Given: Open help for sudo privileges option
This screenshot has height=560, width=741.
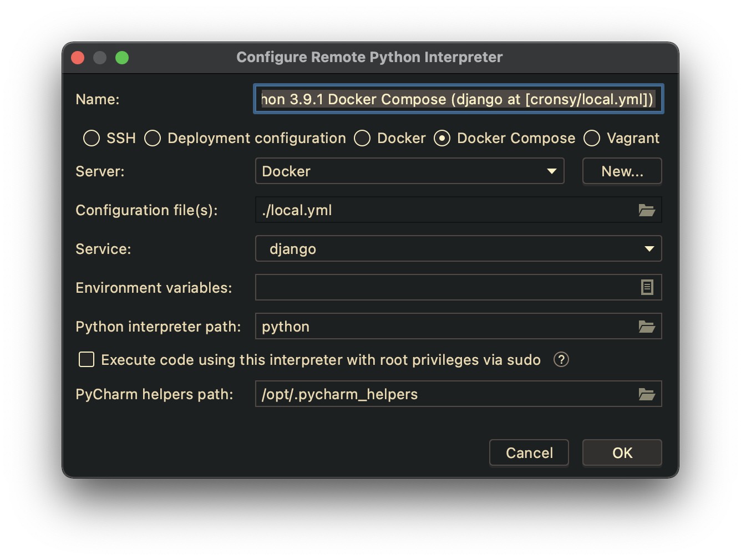Looking at the screenshot, I should point(561,360).
